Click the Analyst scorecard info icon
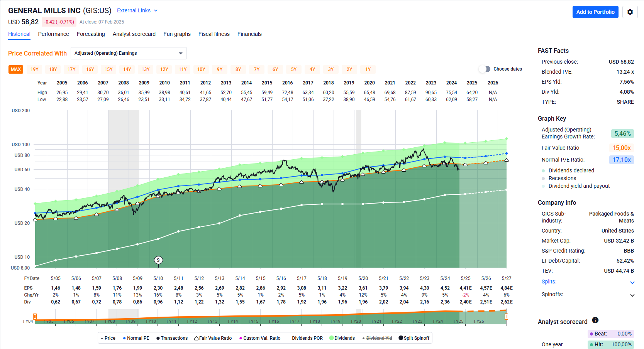This screenshot has height=349, width=644. (x=595, y=320)
